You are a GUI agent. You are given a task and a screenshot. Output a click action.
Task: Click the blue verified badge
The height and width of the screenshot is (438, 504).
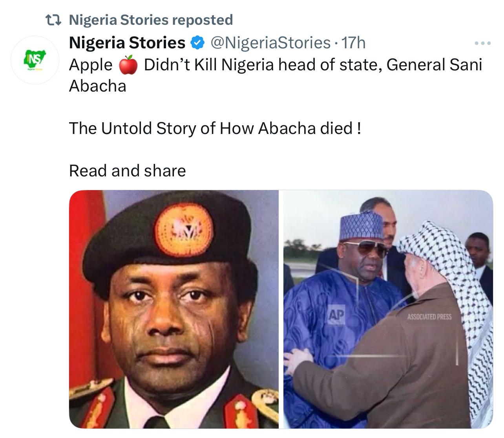[x=197, y=42]
